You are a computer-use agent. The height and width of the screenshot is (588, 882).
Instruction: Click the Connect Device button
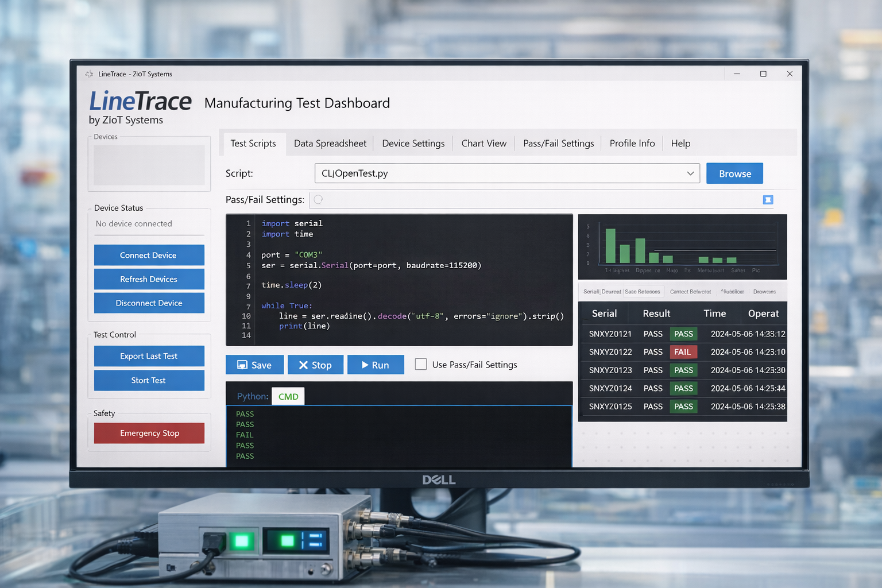[149, 255]
